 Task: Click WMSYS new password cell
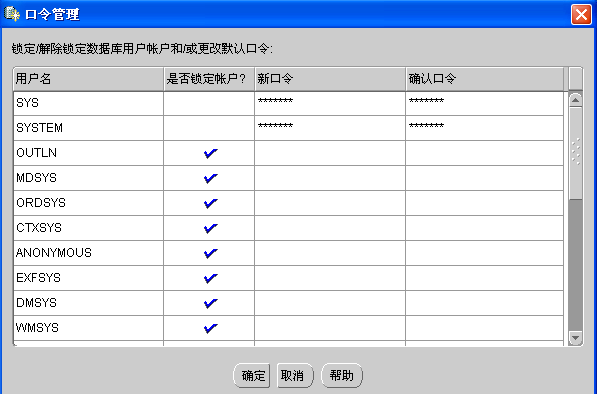(330, 328)
